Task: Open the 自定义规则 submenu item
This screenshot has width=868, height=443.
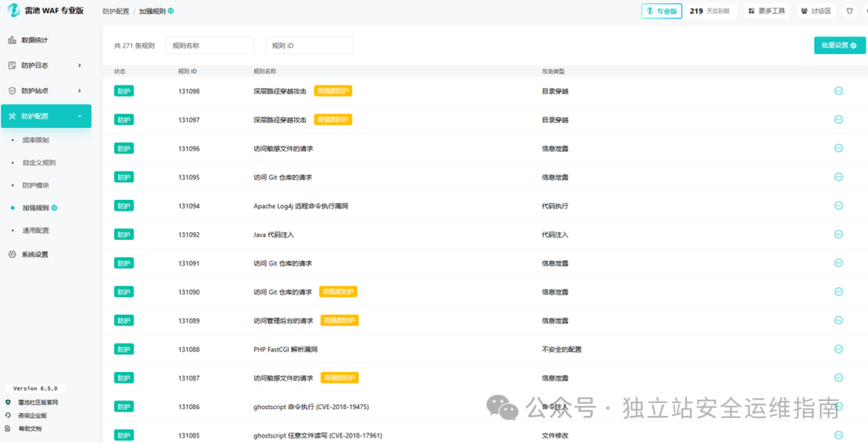Action: click(x=39, y=163)
